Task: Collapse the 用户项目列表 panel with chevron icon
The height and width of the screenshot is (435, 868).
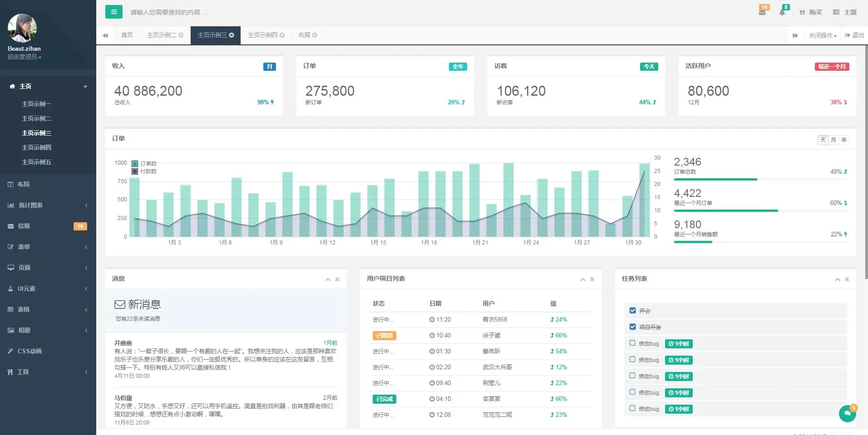Action: pos(582,279)
